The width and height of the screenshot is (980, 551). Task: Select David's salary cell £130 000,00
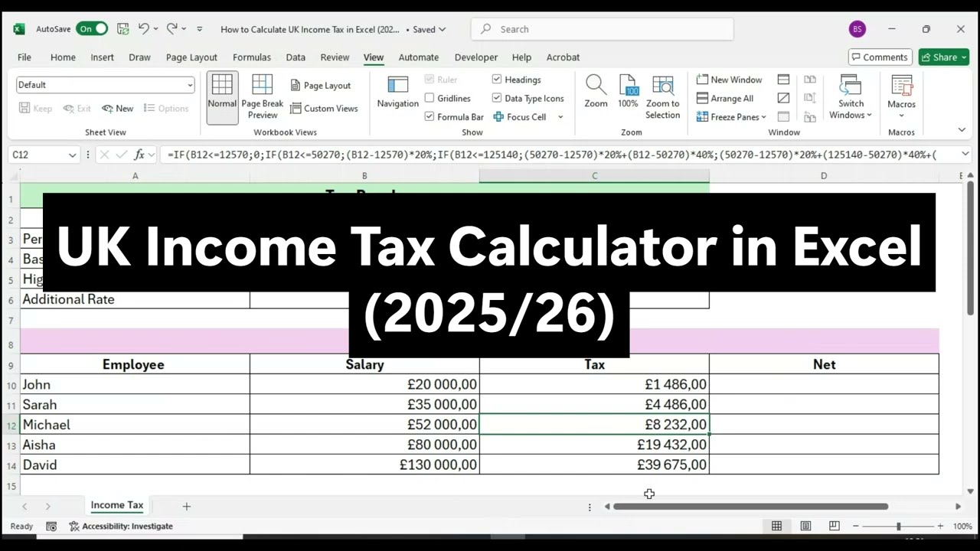(364, 465)
